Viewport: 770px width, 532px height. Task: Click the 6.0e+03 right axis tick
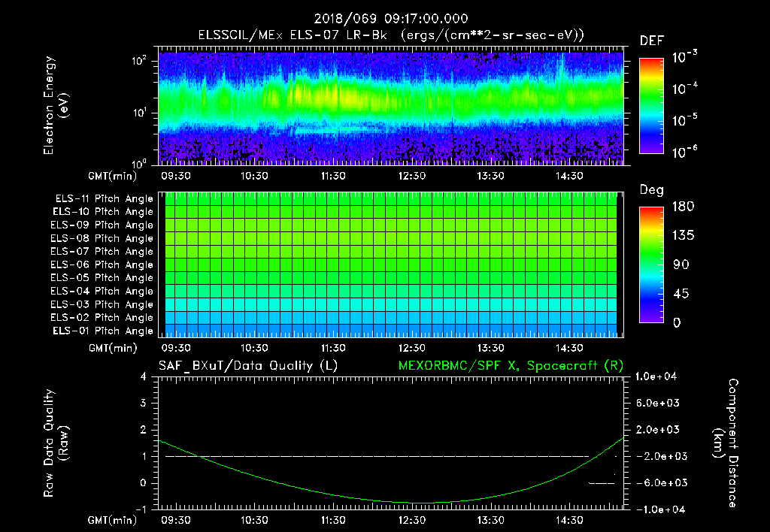point(658,404)
